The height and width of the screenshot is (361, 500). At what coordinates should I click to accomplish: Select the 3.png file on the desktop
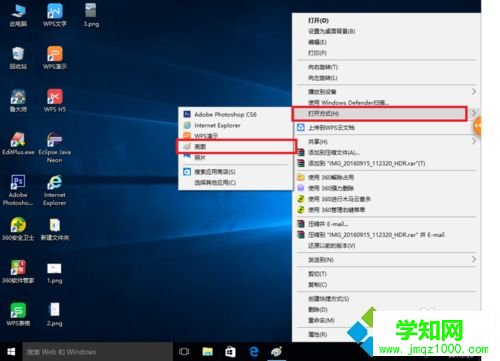click(x=91, y=15)
